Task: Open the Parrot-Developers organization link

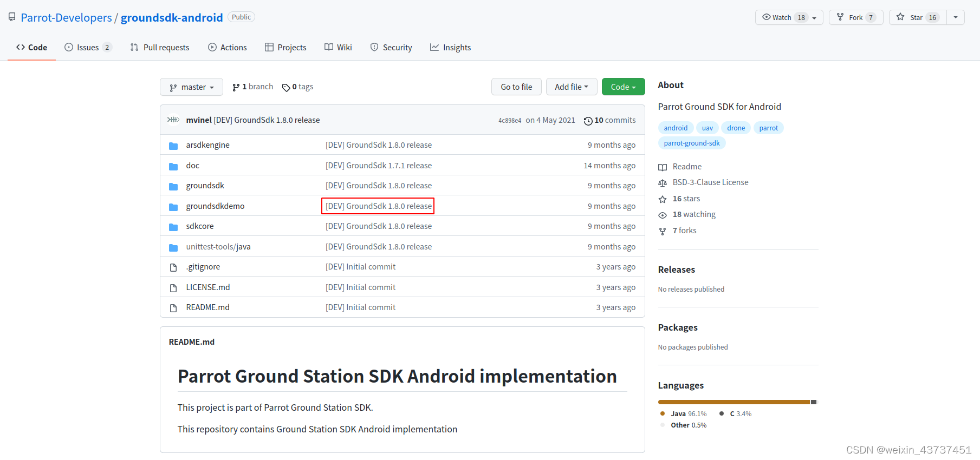Action: tap(66, 17)
